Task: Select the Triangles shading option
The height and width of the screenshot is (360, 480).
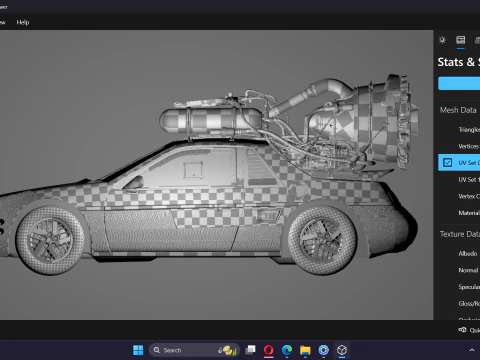Action: click(469, 130)
